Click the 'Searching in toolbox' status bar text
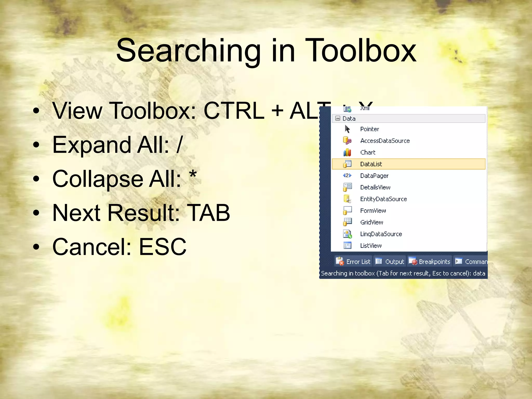Image resolution: width=532 pixels, height=399 pixels. tap(403, 273)
